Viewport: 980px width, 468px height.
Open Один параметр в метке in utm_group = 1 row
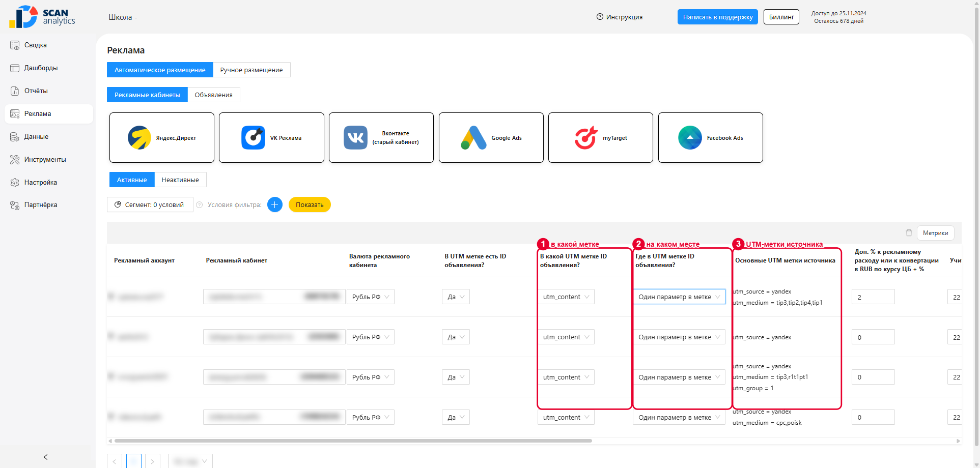tap(679, 377)
